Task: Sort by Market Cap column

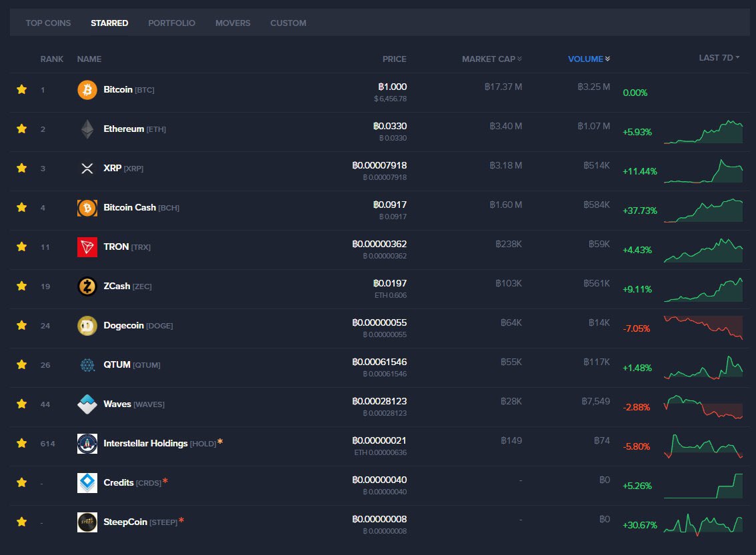Action: pyautogui.click(x=492, y=59)
